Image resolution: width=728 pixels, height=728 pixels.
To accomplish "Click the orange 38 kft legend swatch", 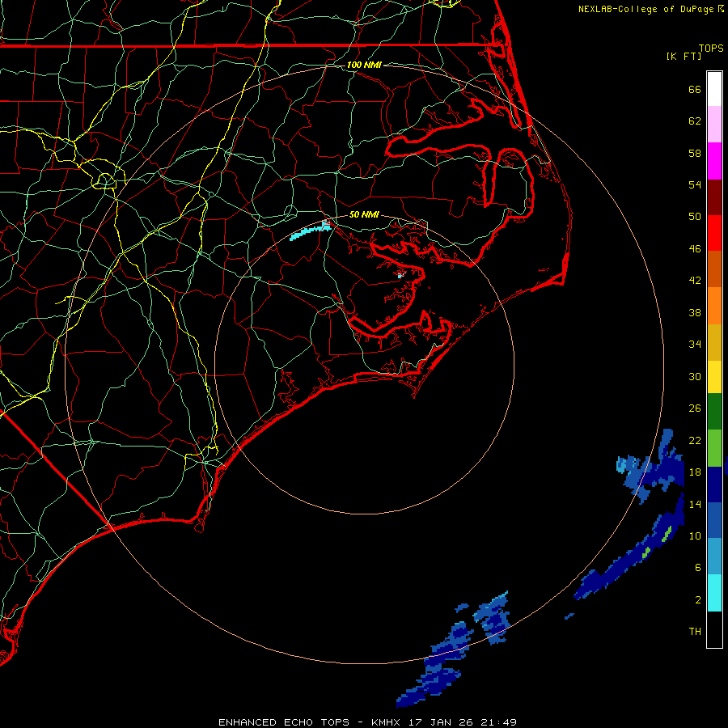I will click(714, 306).
